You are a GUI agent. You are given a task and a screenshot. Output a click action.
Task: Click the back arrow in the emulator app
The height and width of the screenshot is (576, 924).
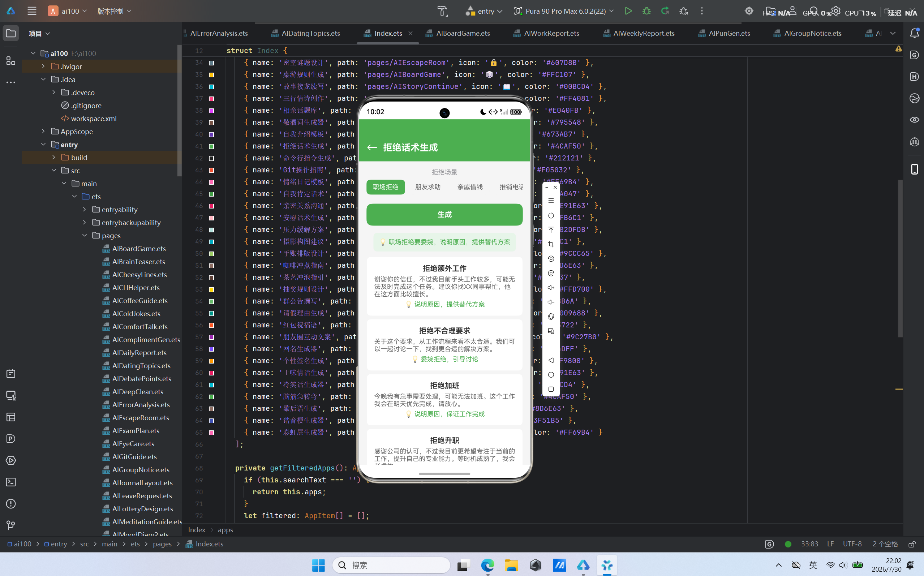tap(372, 147)
